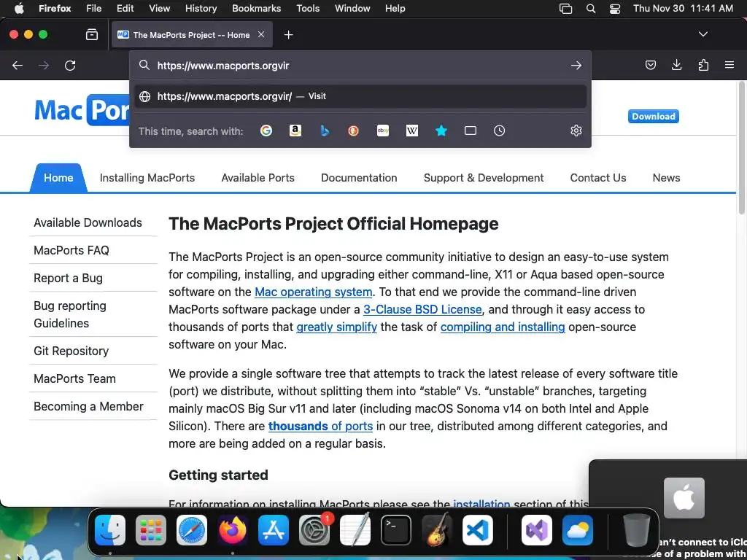Save page to Pocket
The height and width of the screenshot is (560, 747).
click(650, 65)
